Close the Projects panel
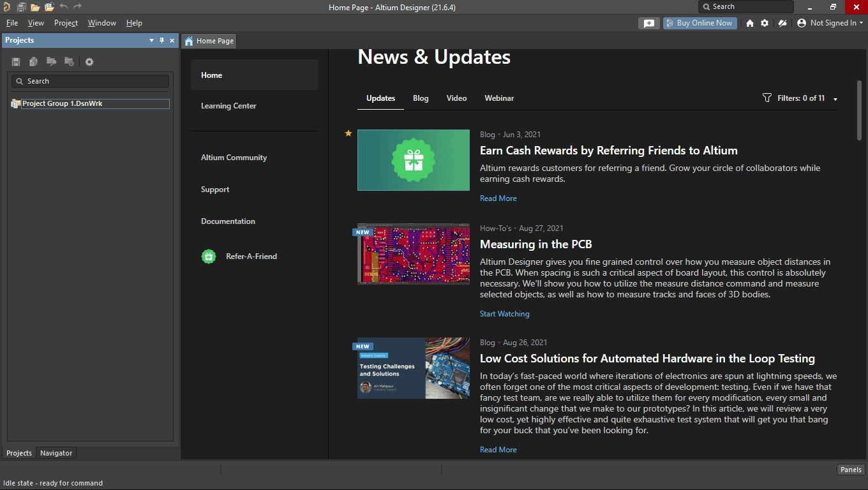 pyautogui.click(x=172, y=40)
